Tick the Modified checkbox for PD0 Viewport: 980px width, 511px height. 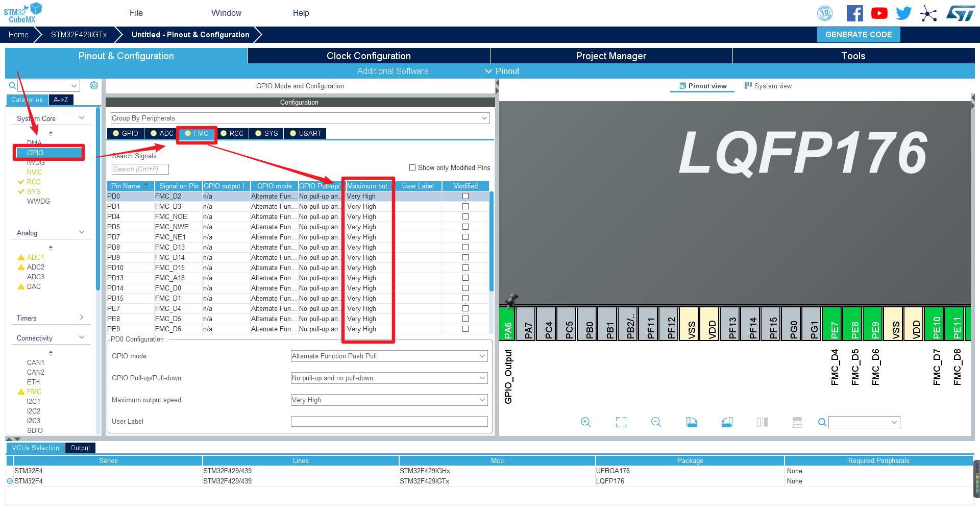465,196
